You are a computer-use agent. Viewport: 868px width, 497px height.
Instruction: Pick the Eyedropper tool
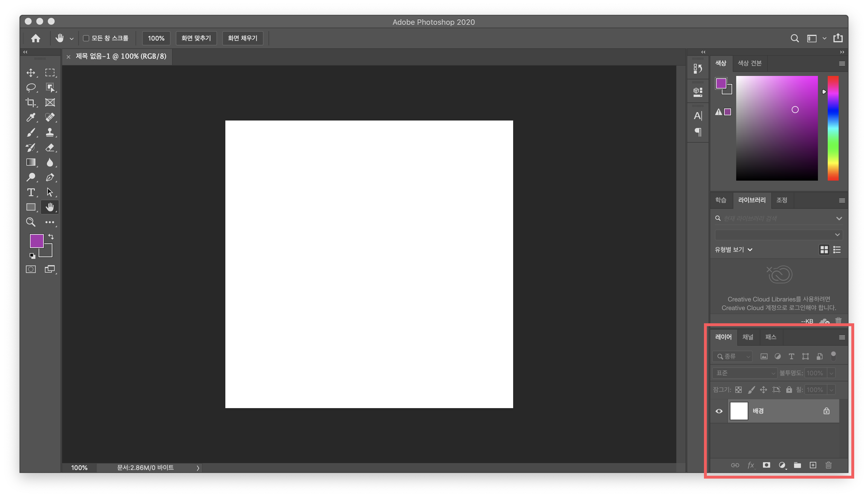click(31, 117)
